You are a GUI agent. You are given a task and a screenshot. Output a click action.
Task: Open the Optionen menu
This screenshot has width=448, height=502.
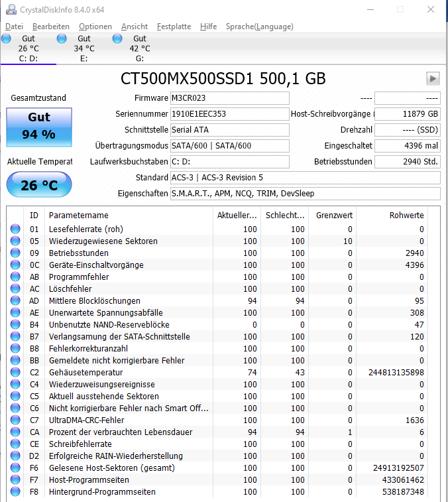coord(95,27)
